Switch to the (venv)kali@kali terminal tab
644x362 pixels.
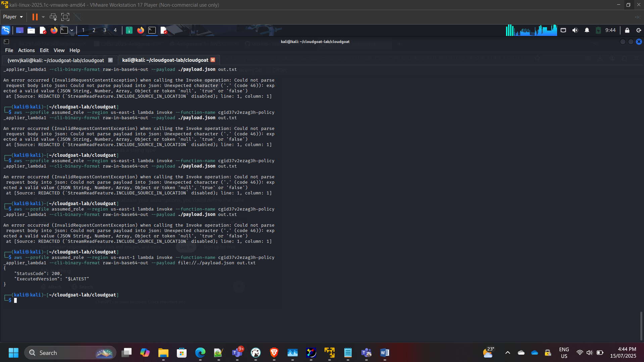[x=56, y=60]
